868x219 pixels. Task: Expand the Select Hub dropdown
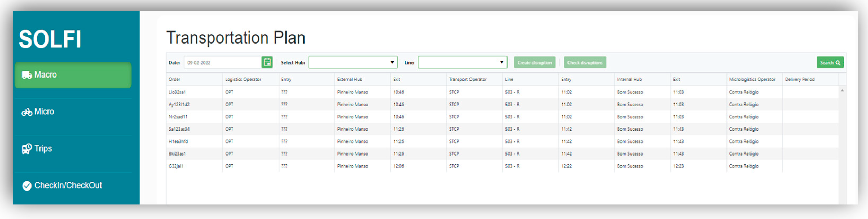point(353,62)
